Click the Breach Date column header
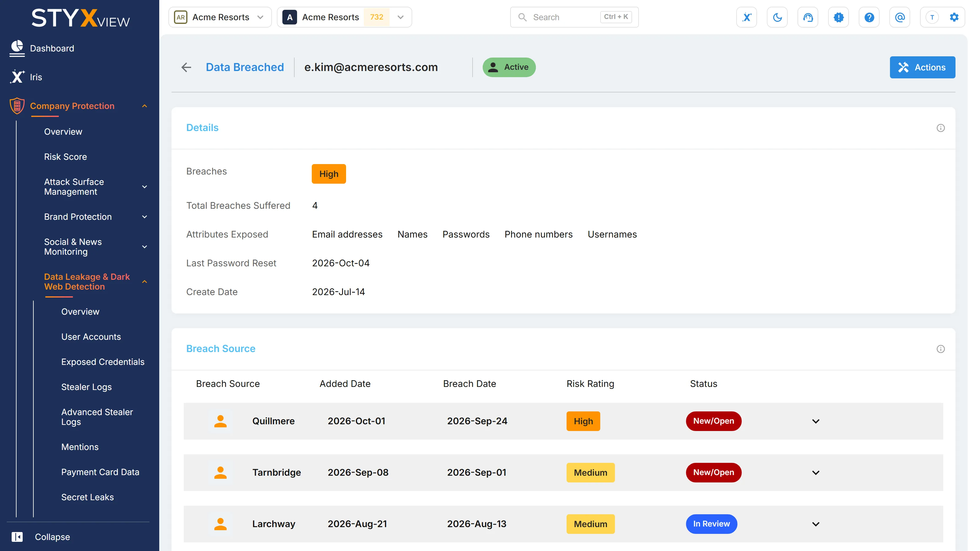 click(x=469, y=384)
